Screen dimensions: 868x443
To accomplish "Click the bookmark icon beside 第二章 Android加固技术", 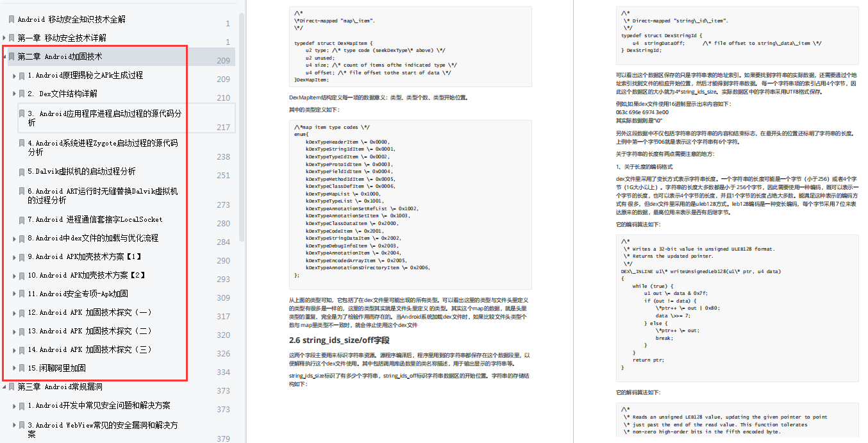I will point(11,56).
